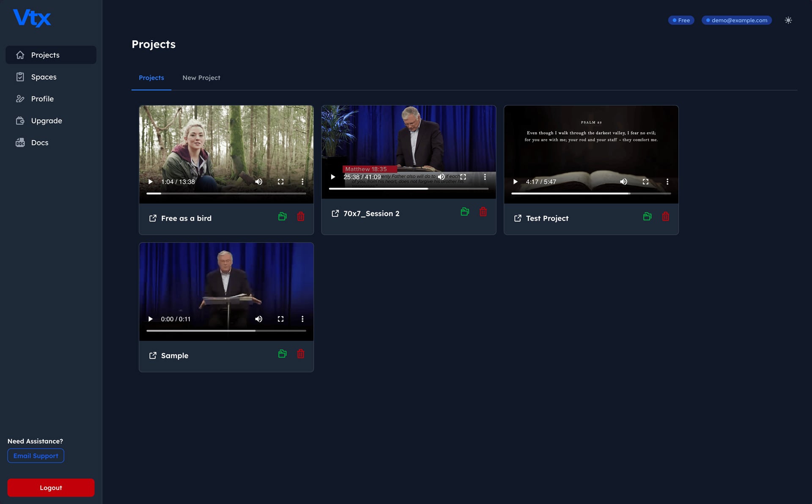Click red trash icon on 70x7_Session 2

(x=483, y=212)
